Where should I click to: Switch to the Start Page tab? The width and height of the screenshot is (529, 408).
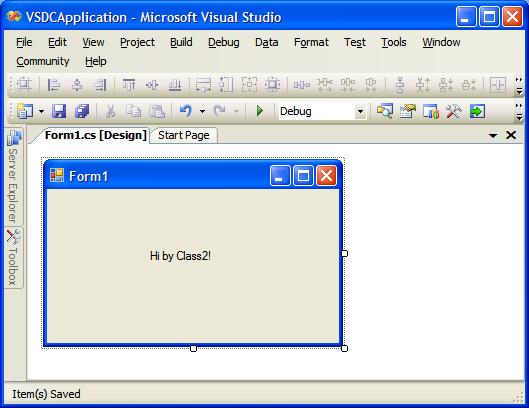pos(184,135)
